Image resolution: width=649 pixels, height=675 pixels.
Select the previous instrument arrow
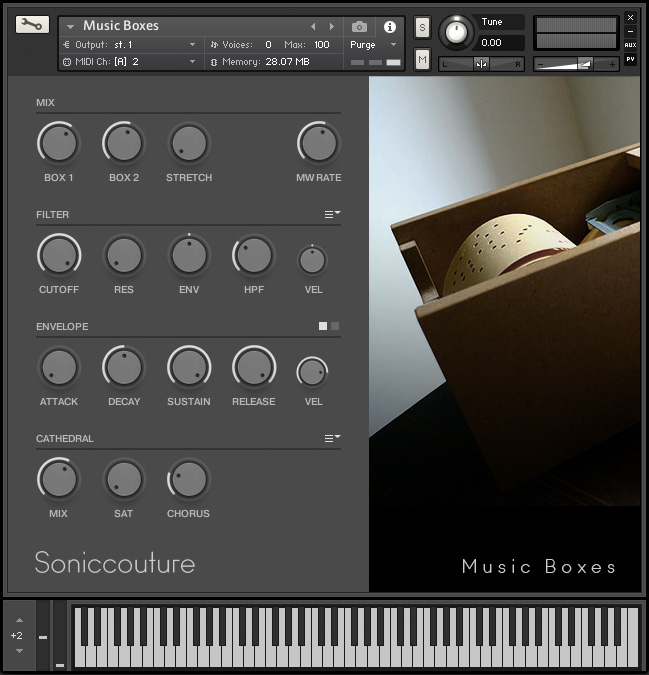click(313, 27)
